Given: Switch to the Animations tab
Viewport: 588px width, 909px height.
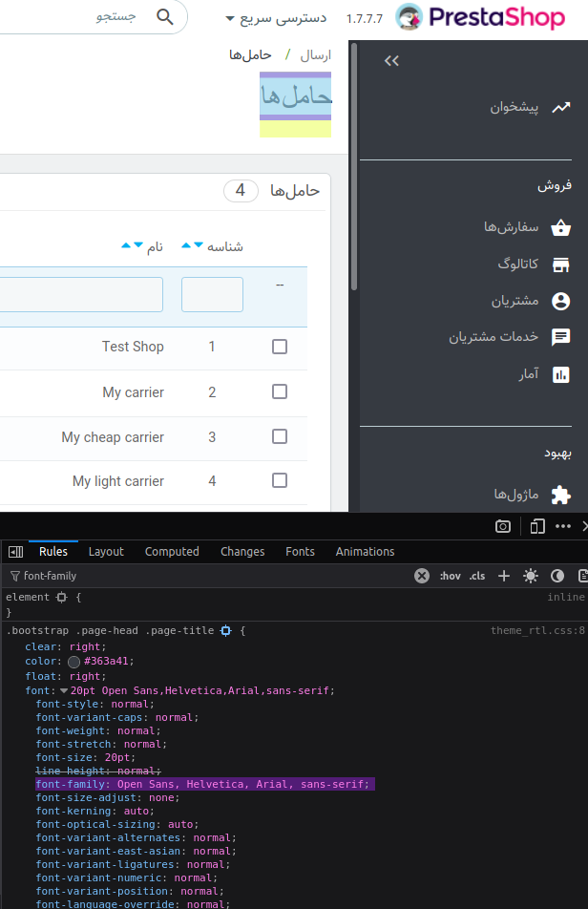Looking at the screenshot, I should [x=365, y=552].
